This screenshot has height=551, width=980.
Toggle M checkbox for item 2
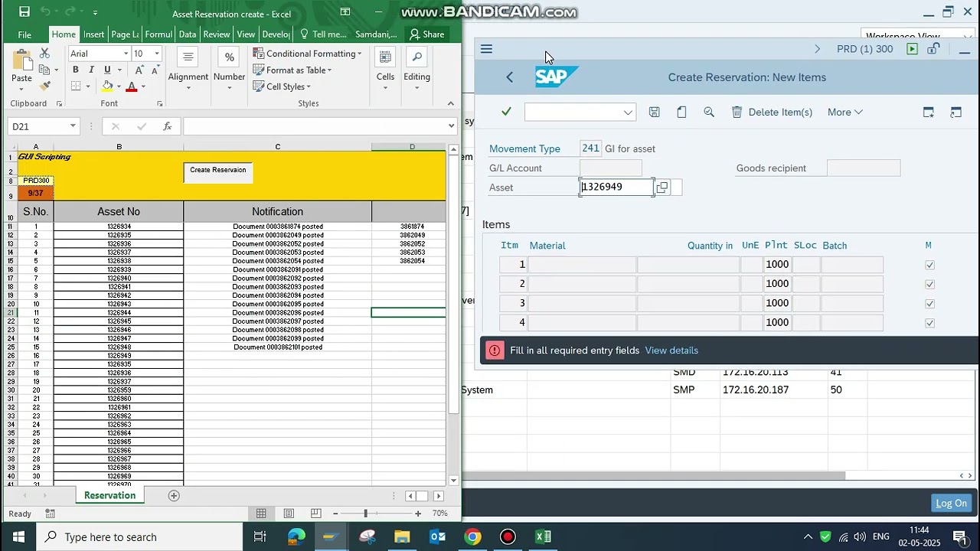pos(929,284)
